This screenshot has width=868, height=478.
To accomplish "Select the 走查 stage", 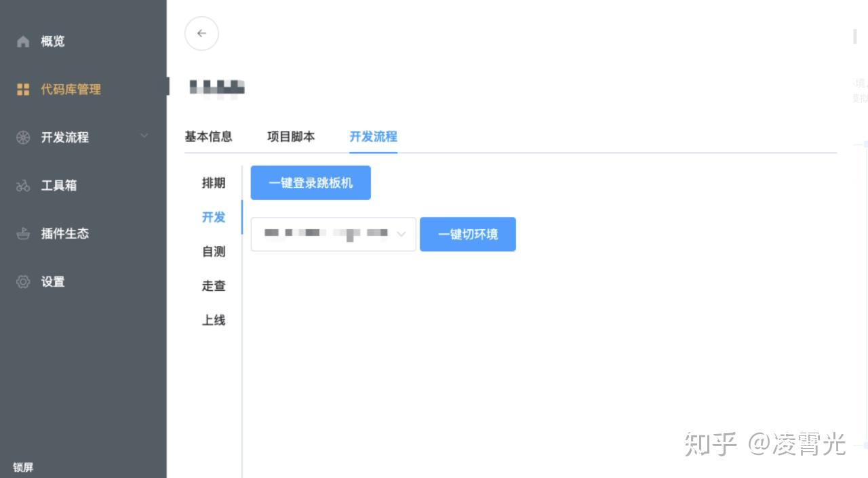I will 214,285.
